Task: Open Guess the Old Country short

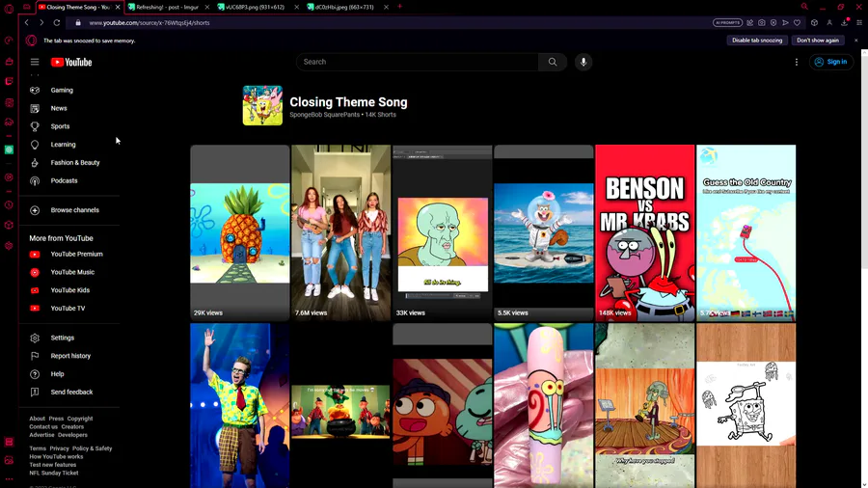Action: 746,233
